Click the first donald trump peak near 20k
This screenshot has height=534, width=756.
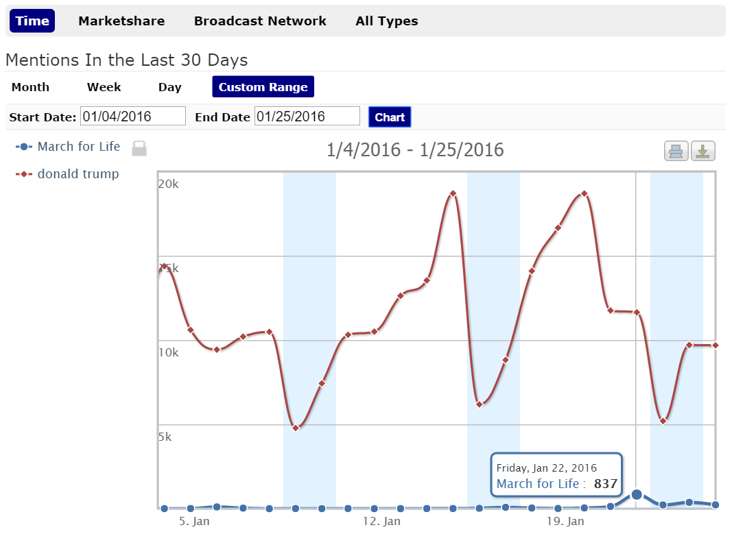point(453,193)
